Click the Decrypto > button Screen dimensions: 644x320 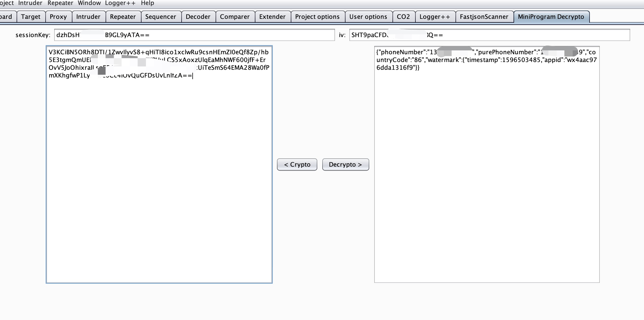point(345,164)
